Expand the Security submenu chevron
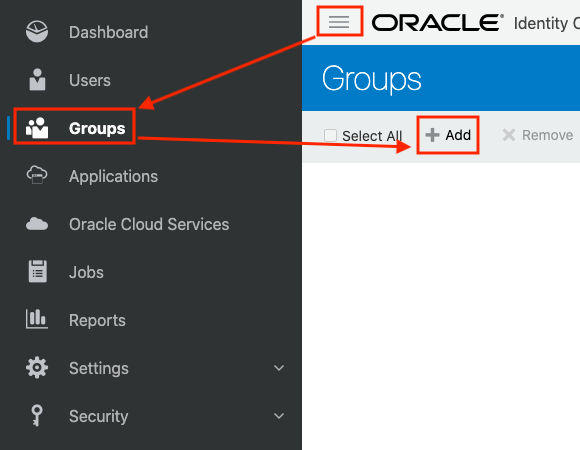 pos(279,416)
